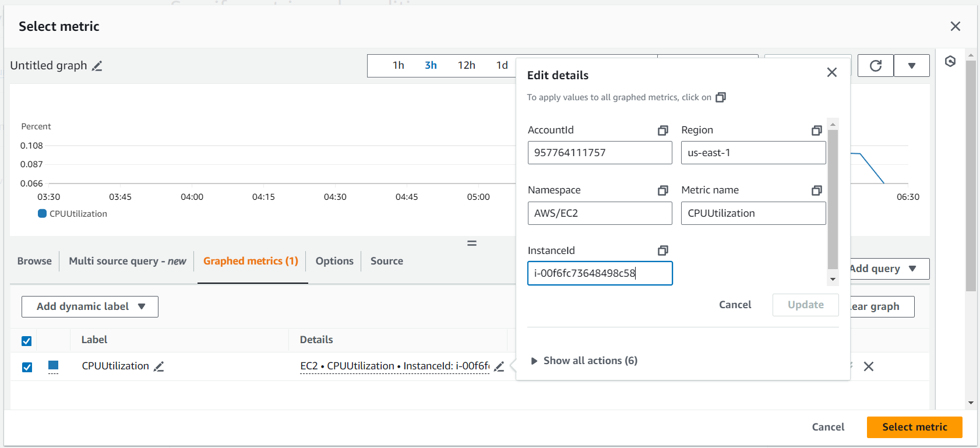980x448 pixels.
Task: Switch to the Browse tab
Action: [34, 261]
